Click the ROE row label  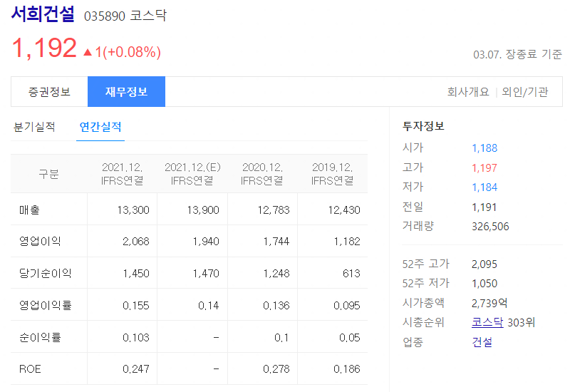coord(30,369)
